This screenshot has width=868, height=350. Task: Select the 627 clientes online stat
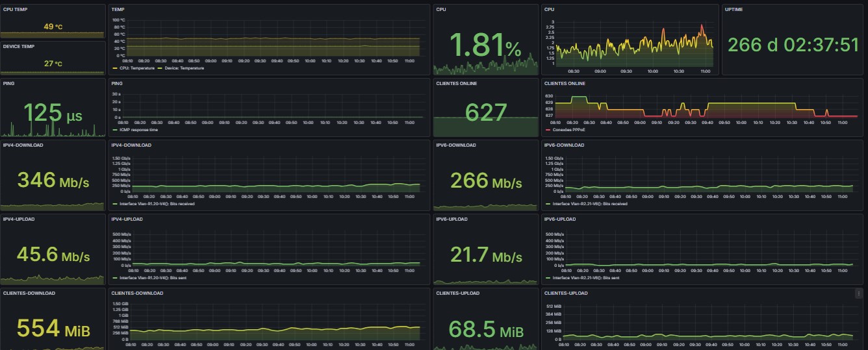485,112
